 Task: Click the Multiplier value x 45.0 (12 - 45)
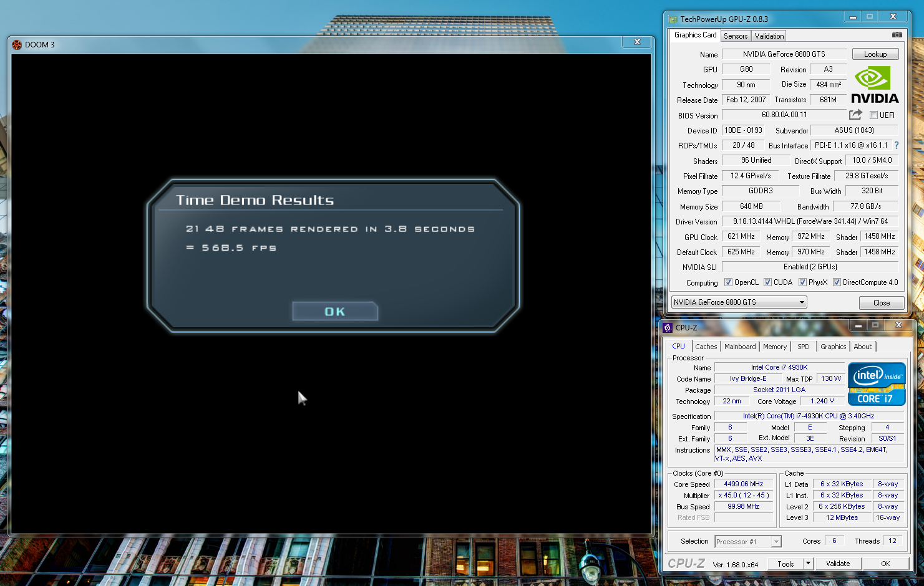click(x=744, y=496)
